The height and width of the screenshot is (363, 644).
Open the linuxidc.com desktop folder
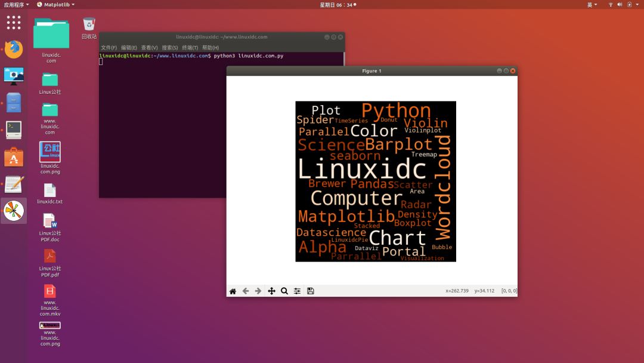(51, 40)
